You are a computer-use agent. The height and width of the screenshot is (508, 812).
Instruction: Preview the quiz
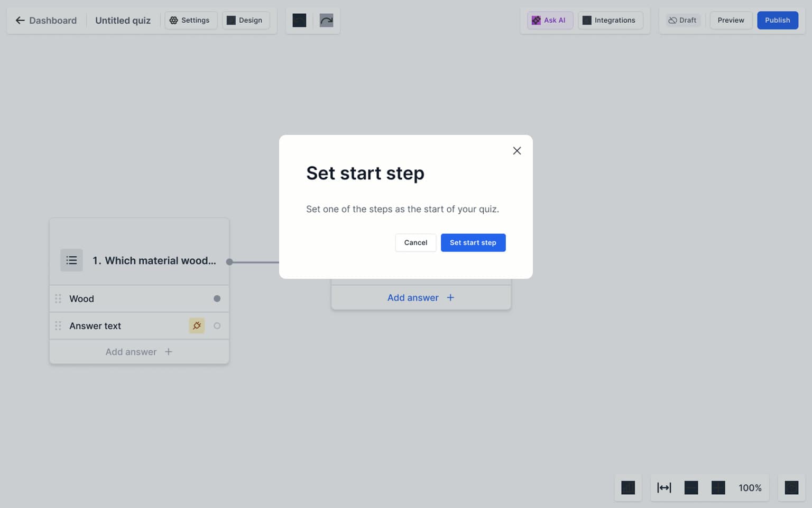731,20
